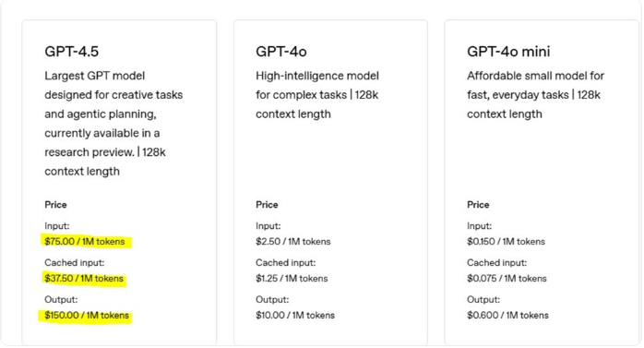The width and height of the screenshot is (644, 348).
Task: Click 'Output:' label in GPT-4o mini card
Action: 483,299
